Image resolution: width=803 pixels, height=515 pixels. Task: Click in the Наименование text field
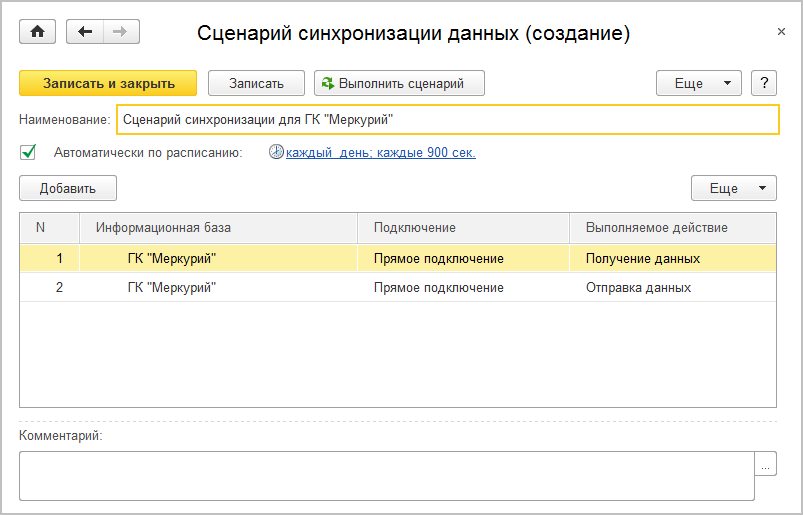tap(447, 120)
